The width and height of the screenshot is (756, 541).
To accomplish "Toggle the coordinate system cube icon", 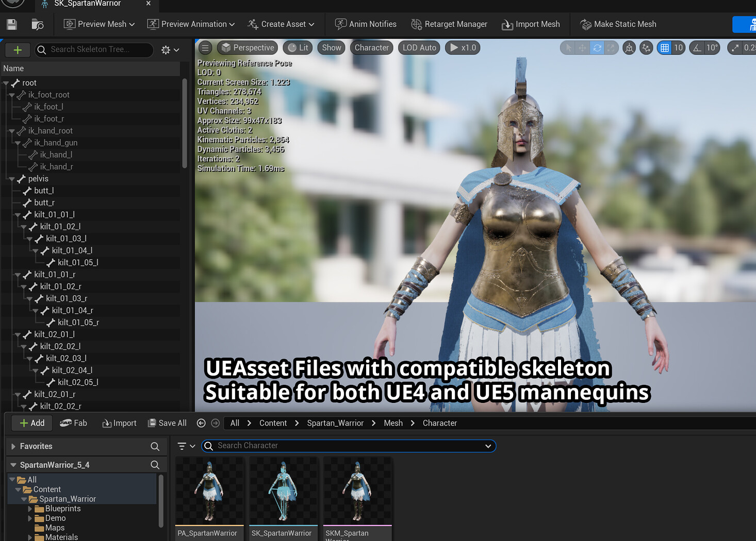I will coord(629,48).
